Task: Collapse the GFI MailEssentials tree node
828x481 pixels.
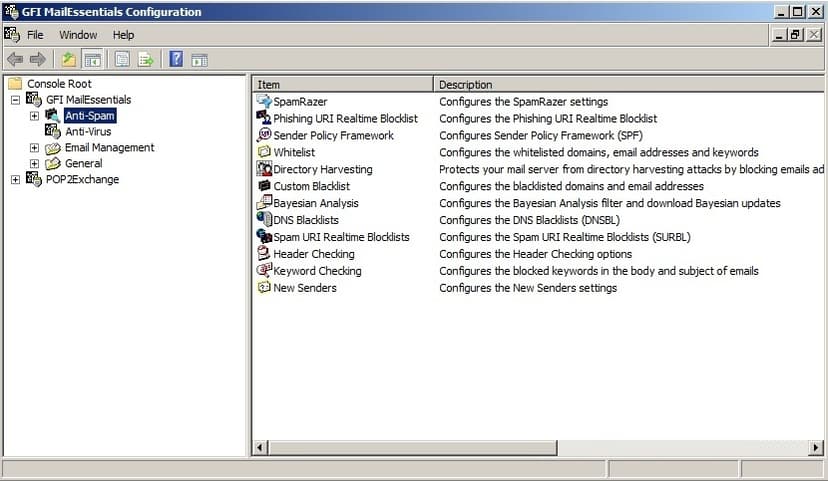Action: [15, 99]
